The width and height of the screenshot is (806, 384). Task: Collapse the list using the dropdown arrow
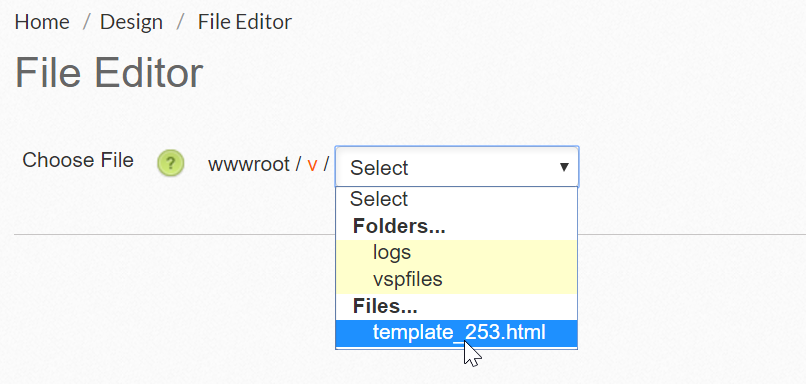pyautogui.click(x=564, y=167)
